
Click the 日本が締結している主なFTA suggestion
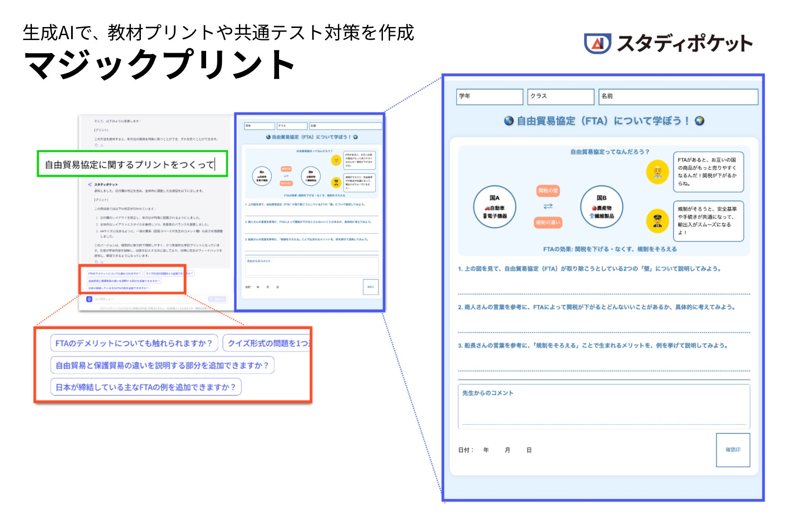coord(146,386)
